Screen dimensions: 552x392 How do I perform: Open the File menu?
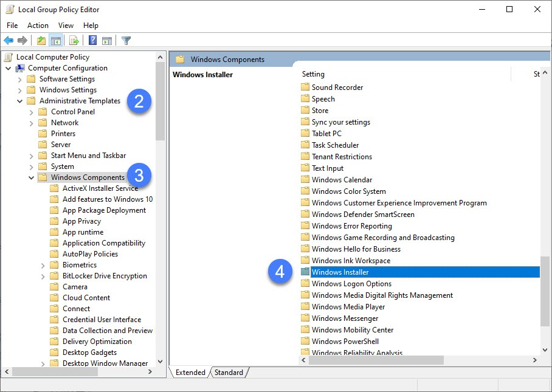[x=12, y=26]
